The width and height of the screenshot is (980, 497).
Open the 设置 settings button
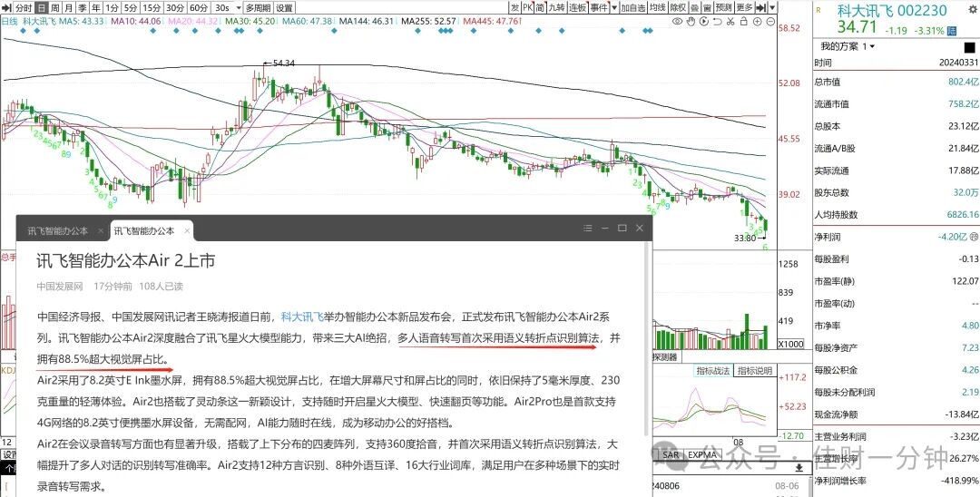[284, 8]
